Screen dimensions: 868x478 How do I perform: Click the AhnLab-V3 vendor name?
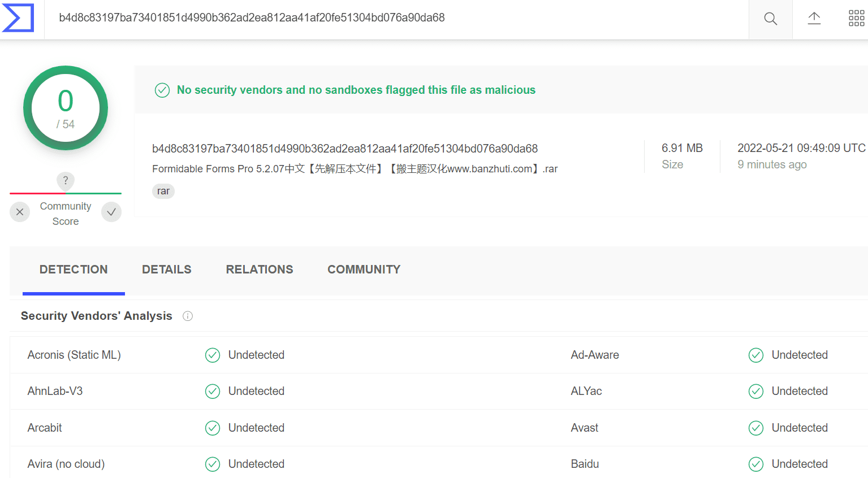pyautogui.click(x=55, y=391)
